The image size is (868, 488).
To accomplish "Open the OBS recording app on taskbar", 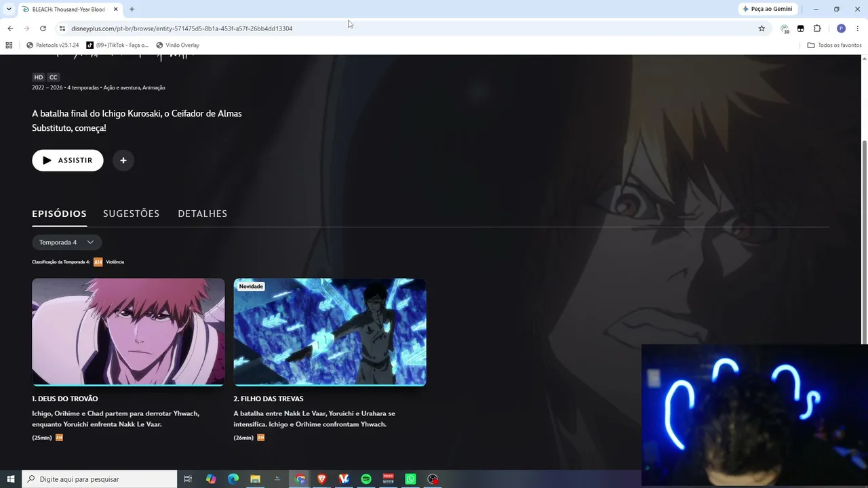I will click(x=433, y=479).
